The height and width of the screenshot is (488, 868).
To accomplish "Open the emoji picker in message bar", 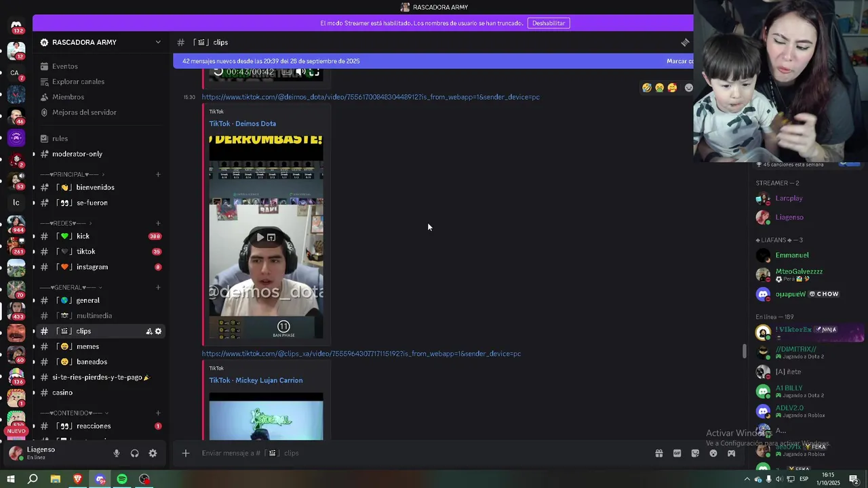I will click(713, 453).
